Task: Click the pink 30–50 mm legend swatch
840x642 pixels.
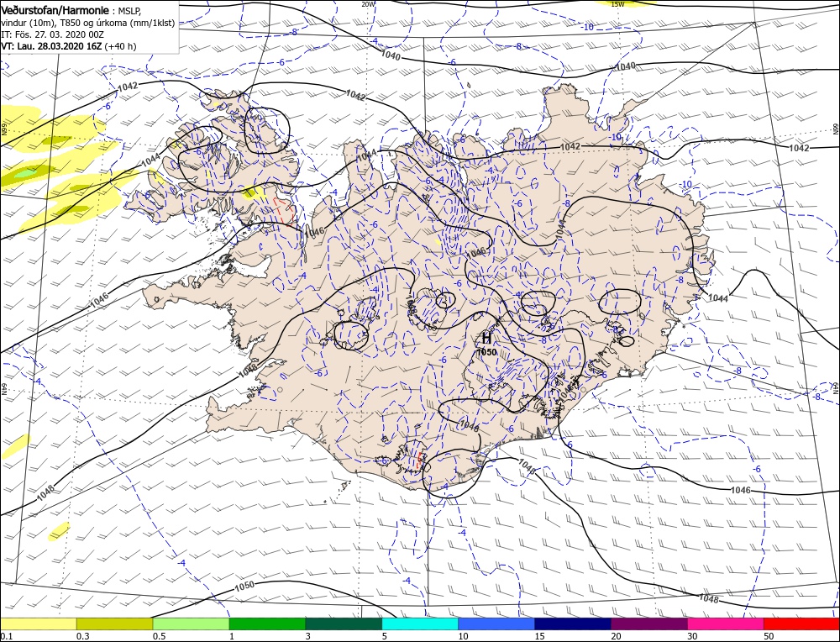Action: coord(726,624)
